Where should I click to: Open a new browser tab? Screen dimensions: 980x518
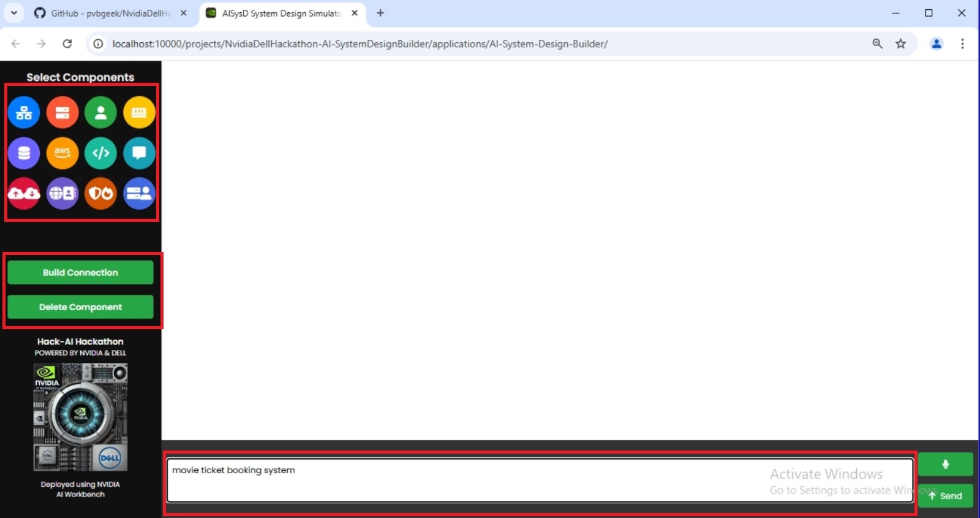click(x=380, y=13)
